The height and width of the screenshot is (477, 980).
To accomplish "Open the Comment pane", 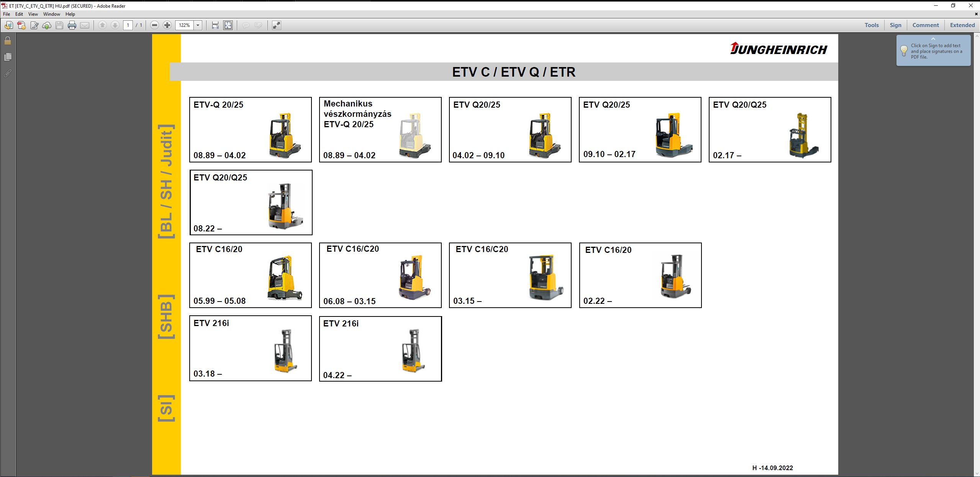I will point(926,25).
